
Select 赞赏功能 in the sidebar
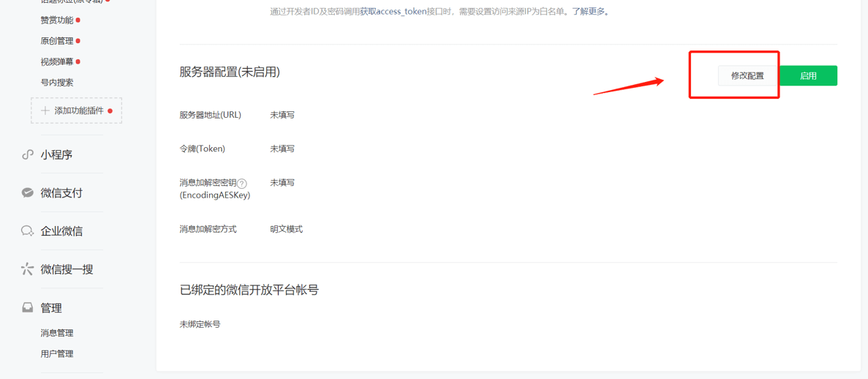[57, 20]
